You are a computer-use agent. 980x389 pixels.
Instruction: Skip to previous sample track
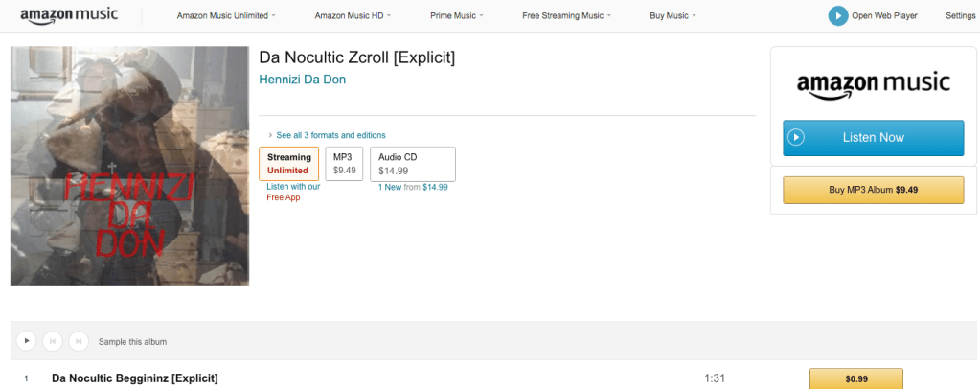coord(53,340)
